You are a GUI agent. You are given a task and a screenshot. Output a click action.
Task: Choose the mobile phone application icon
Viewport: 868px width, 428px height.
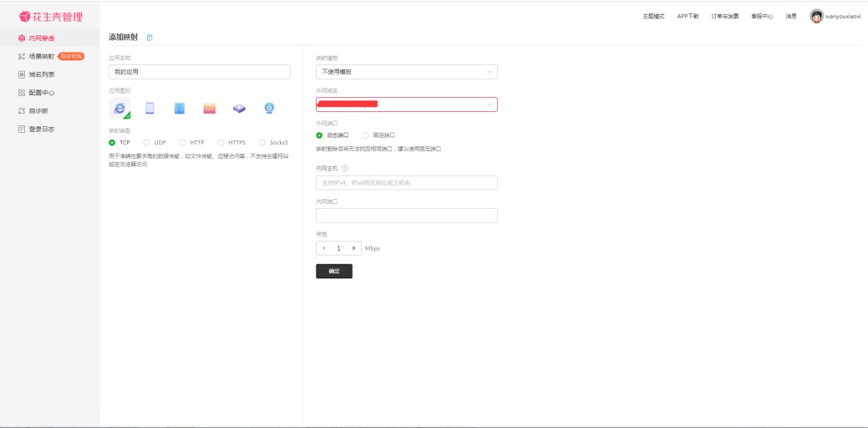[x=150, y=108]
